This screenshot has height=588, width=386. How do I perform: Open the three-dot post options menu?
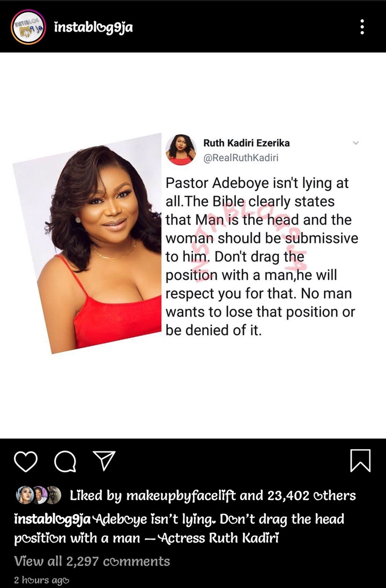pyautogui.click(x=362, y=27)
